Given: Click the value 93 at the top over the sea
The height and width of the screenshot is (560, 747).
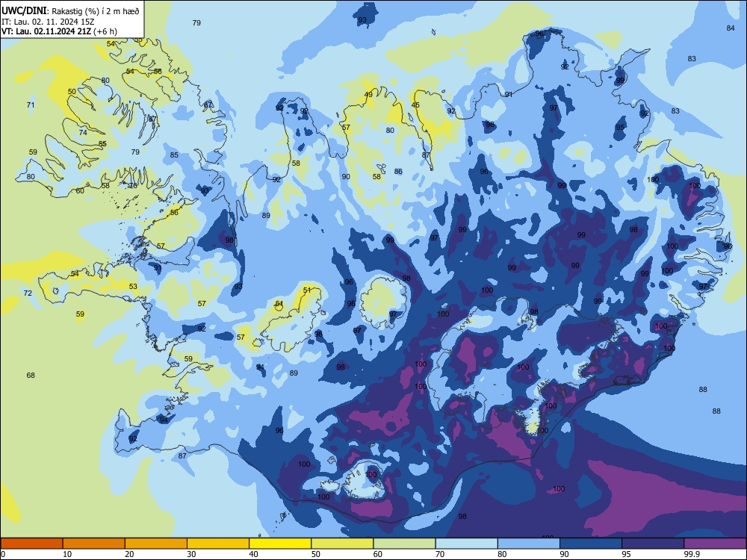Looking at the screenshot, I should pyautogui.click(x=362, y=19).
